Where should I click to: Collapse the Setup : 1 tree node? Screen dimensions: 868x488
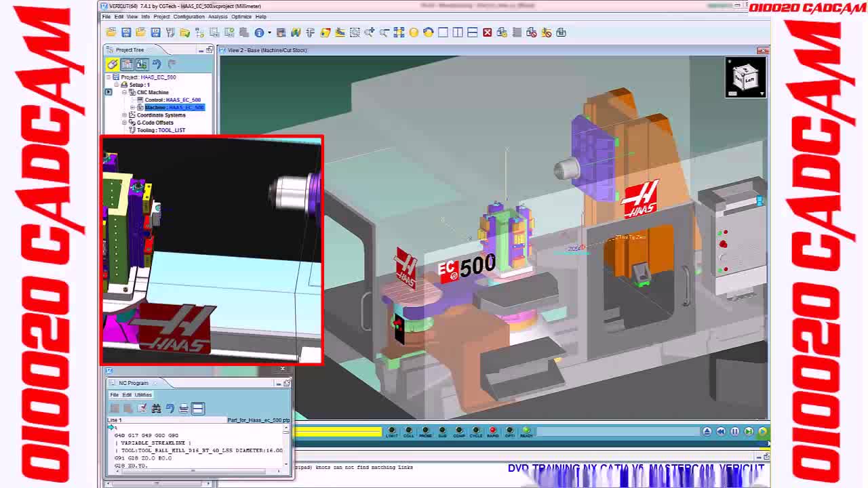(117, 85)
